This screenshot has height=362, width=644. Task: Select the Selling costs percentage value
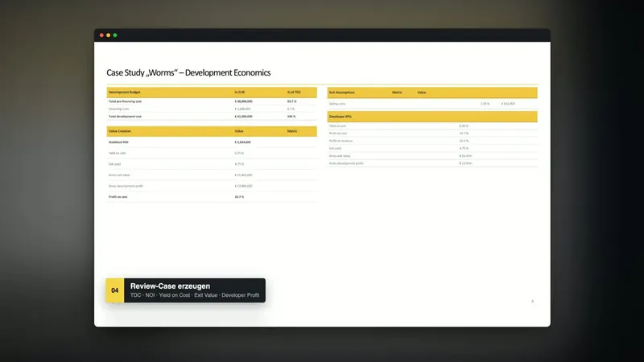[x=485, y=104]
